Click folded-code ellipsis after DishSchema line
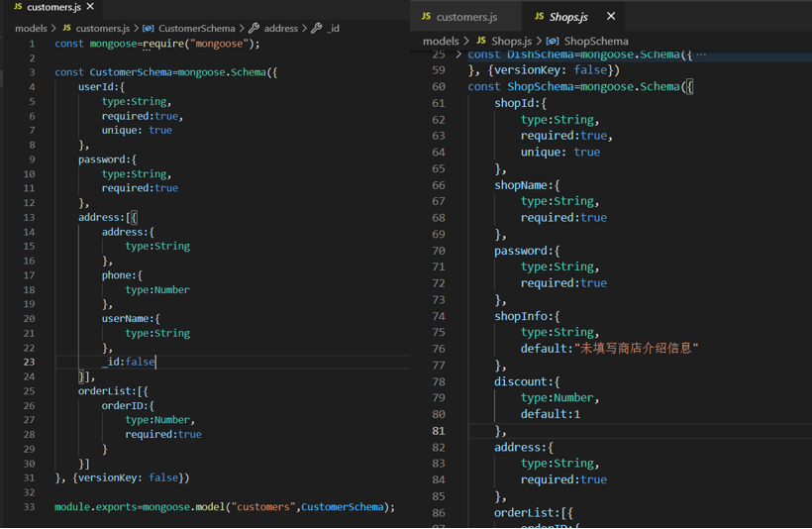Viewport: 812px width, 529px height. [x=701, y=54]
